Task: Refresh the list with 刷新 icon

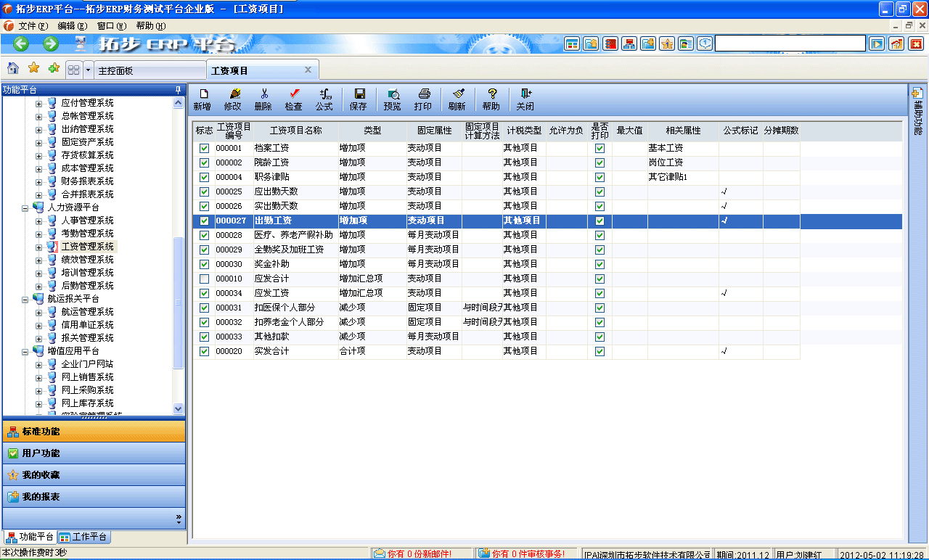Action: click(x=458, y=99)
